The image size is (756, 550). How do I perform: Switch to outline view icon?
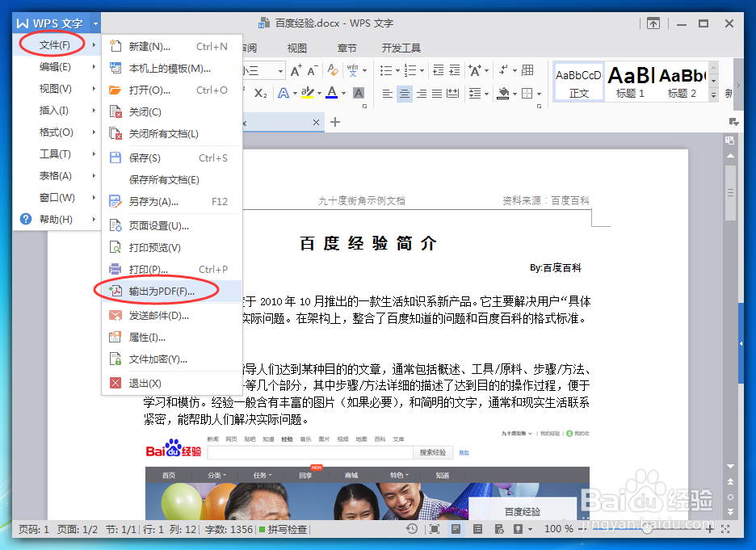tap(477, 529)
